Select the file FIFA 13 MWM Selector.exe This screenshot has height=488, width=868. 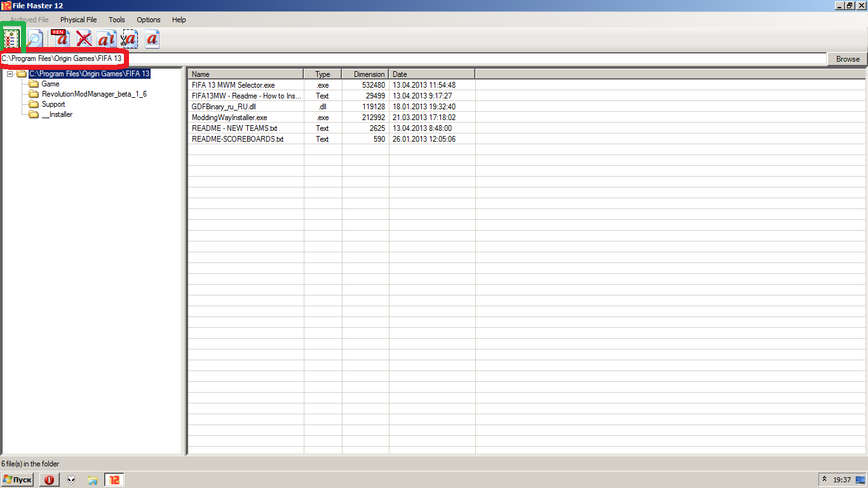pos(233,85)
